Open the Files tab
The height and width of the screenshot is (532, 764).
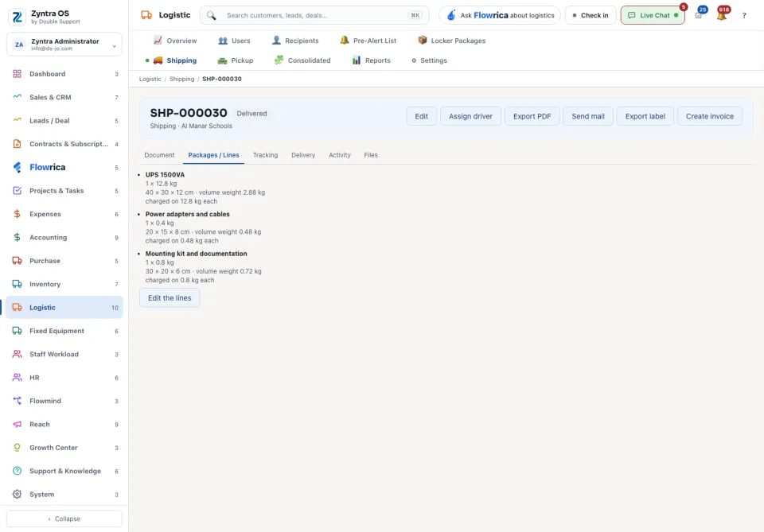(371, 155)
